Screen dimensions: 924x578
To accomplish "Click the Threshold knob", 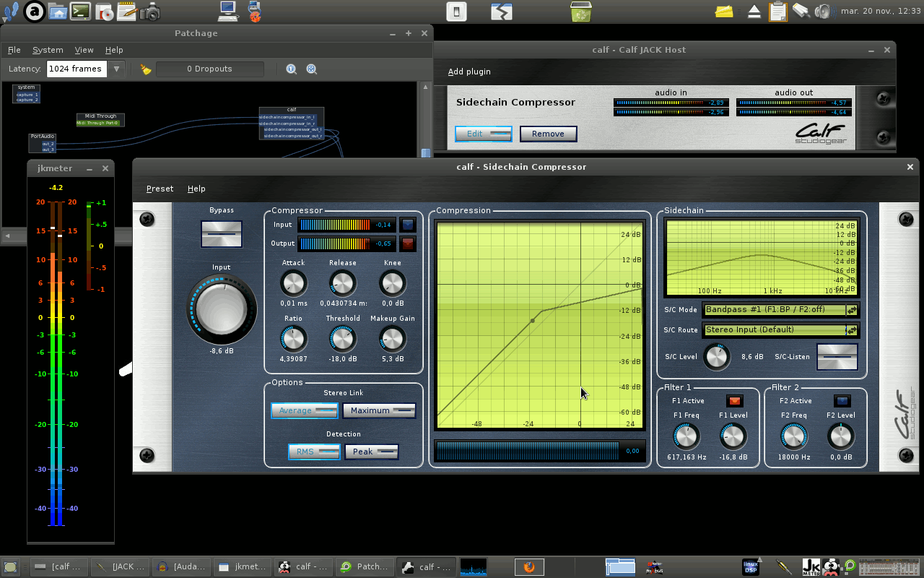I will point(342,338).
